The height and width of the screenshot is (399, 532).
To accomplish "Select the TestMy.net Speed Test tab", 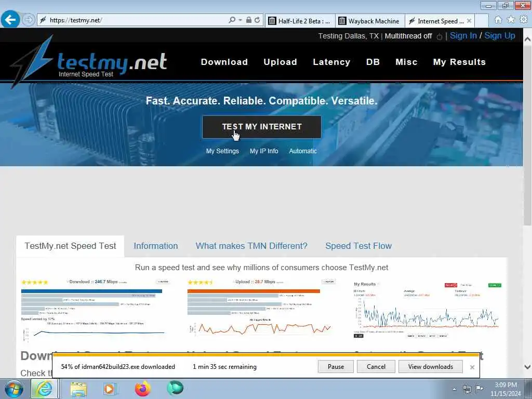I will pos(70,246).
